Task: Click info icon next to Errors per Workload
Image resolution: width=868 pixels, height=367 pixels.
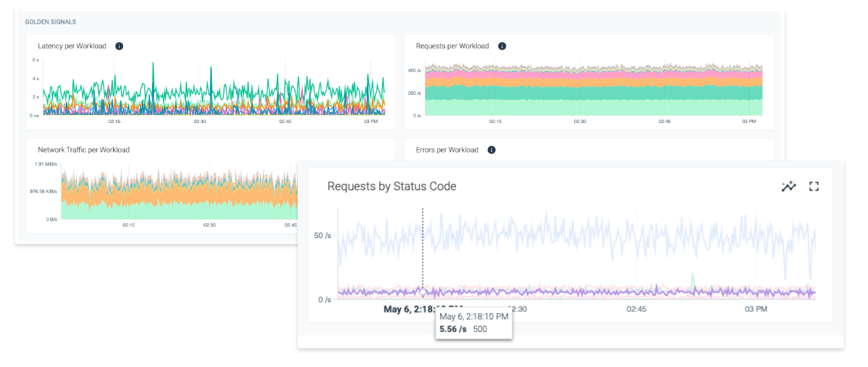Action: [x=491, y=150]
